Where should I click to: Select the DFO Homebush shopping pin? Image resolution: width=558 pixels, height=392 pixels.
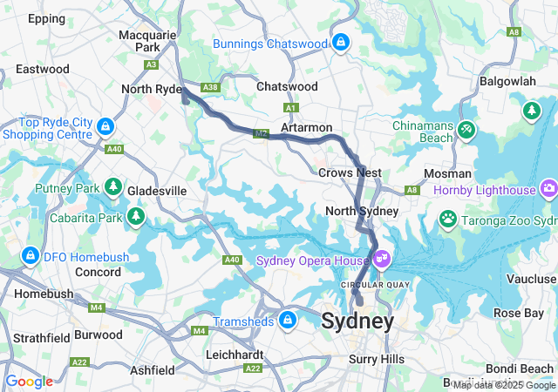(x=31, y=256)
